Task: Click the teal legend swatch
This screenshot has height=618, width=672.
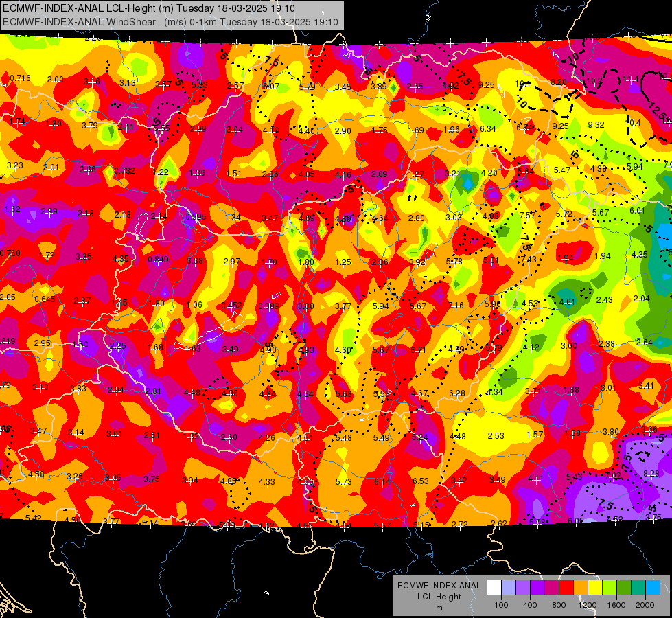Action: [x=638, y=588]
